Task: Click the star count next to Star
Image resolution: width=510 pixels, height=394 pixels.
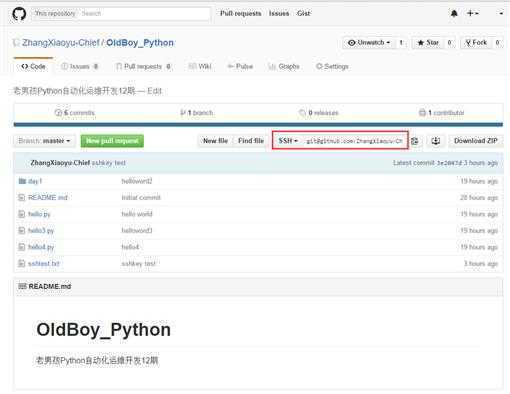Action: click(x=449, y=43)
